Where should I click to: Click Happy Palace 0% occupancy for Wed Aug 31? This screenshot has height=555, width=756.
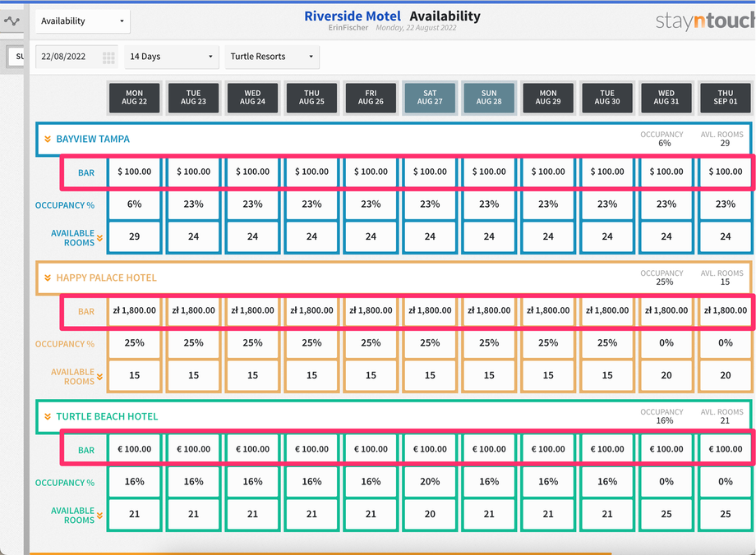(666, 343)
